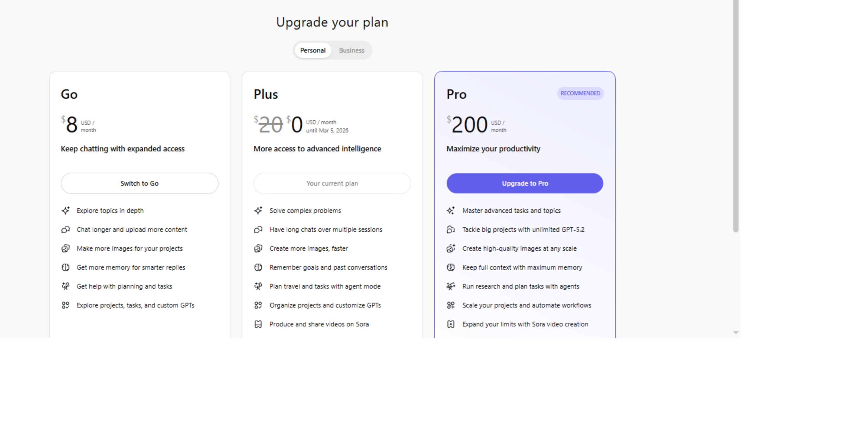Click Sora video icon beside Produce and share videos

click(x=258, y=324)
